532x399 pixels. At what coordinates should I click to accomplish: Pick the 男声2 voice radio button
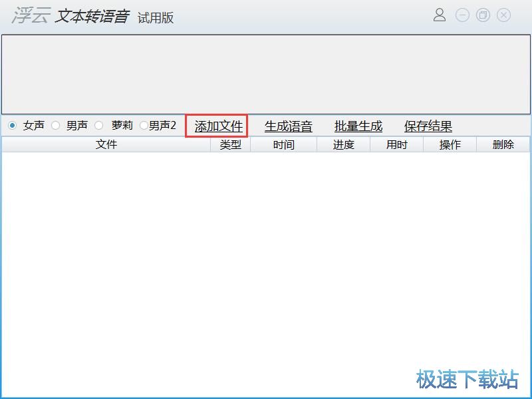(x=144, y=126)
